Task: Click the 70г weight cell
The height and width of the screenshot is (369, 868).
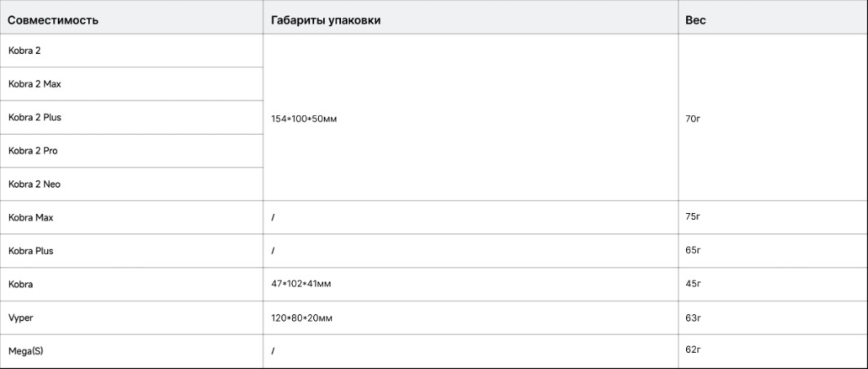Action: point(693,119)
